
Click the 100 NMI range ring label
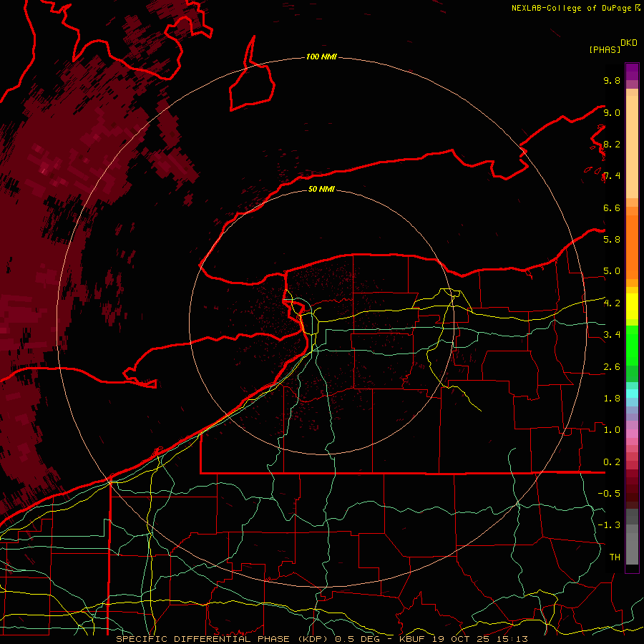click(x=321, y=57)
